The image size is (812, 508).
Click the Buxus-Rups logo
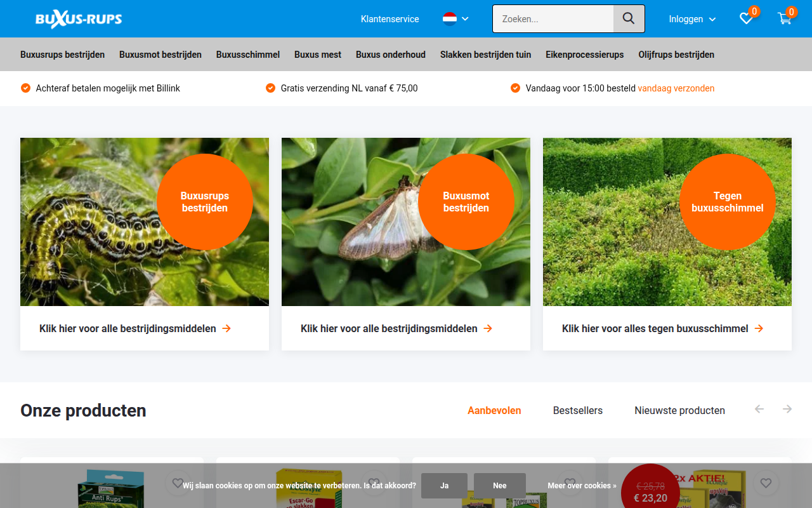tap(79, 19)
